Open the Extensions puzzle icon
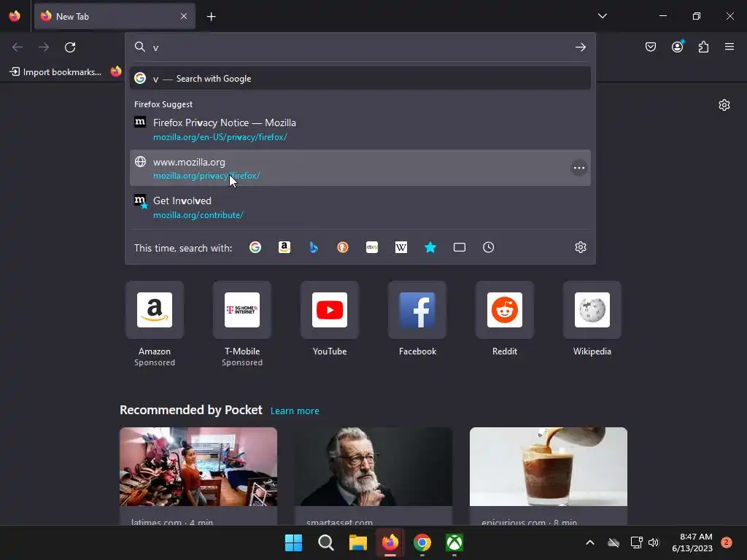The image size is (747, 560). pos(703,47)
